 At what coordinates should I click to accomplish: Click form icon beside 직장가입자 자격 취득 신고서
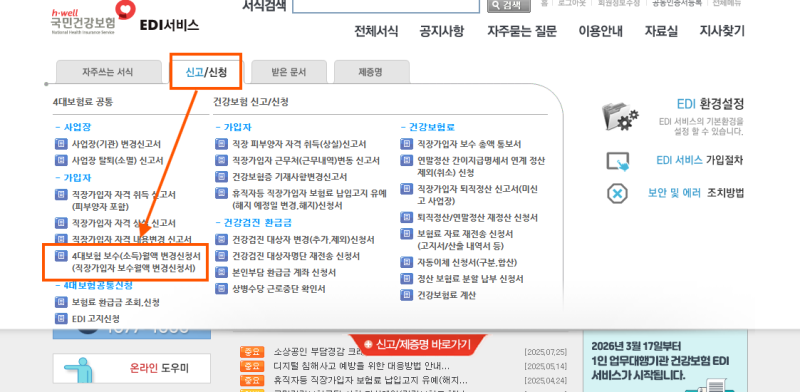tap(61, 194)
